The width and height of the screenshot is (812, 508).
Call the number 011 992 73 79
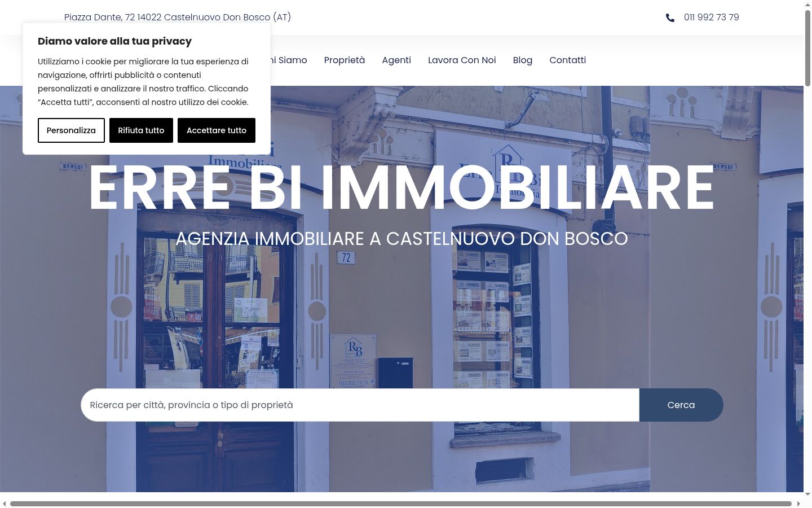(x=711, y=17)
